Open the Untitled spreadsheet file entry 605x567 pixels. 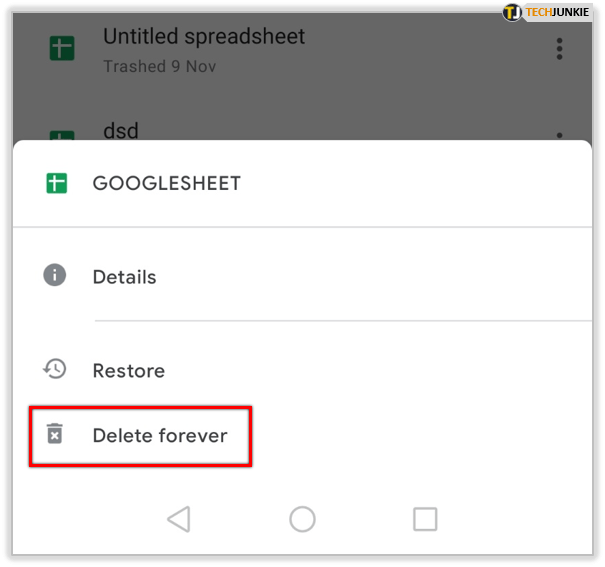204,38
